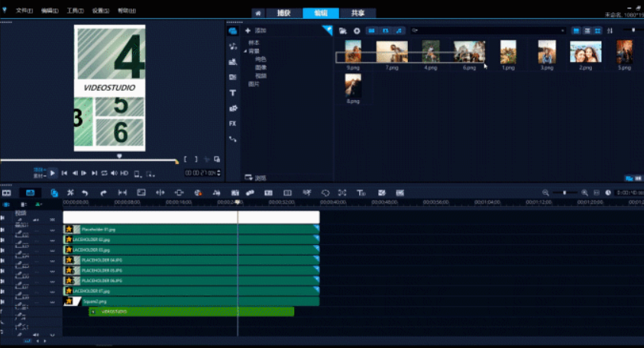This screenshot has width=644, height=348.
Task: Open the FX filter library
Action: pos(232,123)
